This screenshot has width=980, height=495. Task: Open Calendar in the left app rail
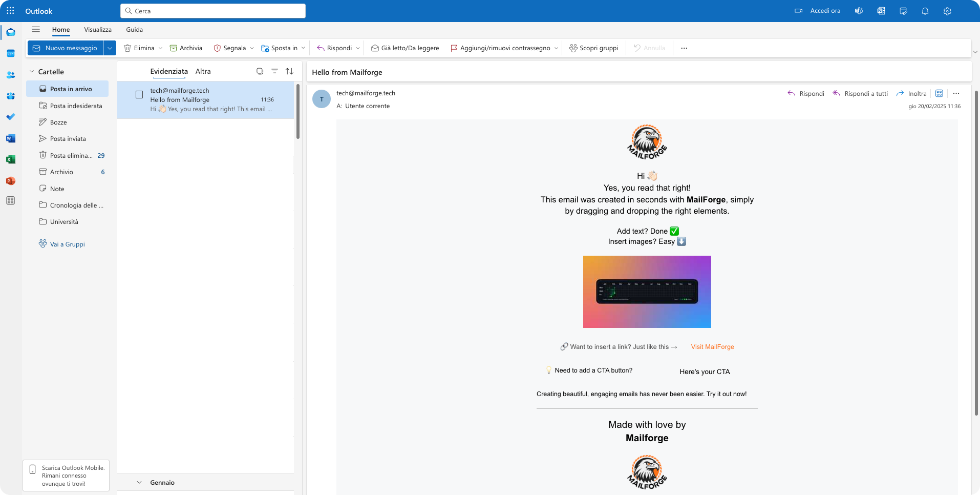pyautogui.click(x=11, y=53)
